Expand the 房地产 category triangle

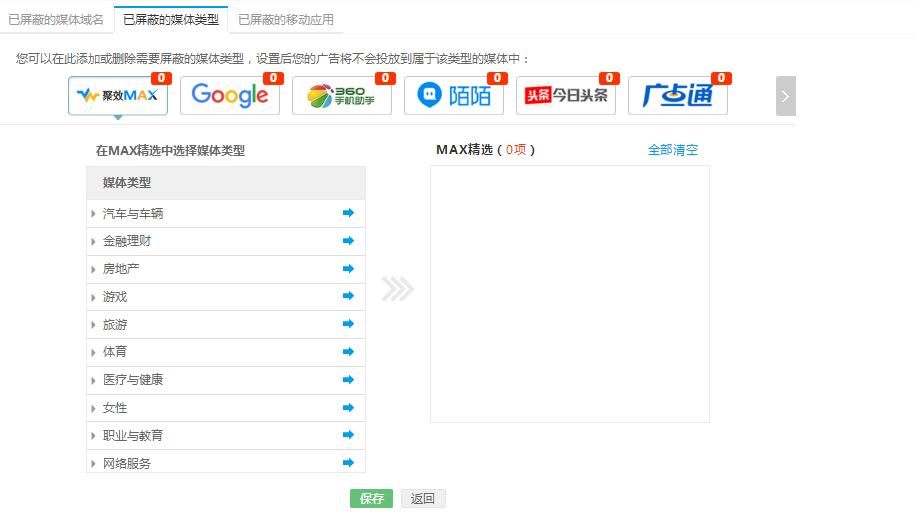[x=93, y=270]
